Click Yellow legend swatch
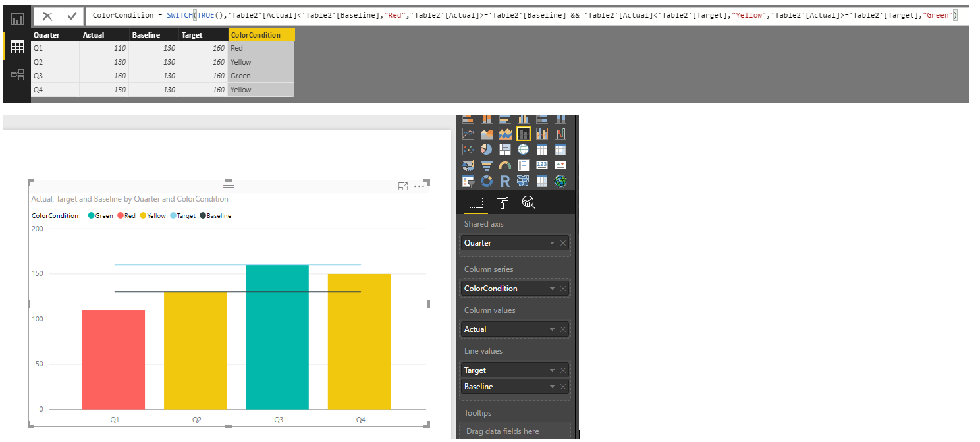This screenshot has width=980, height=442. click(143, 215)
